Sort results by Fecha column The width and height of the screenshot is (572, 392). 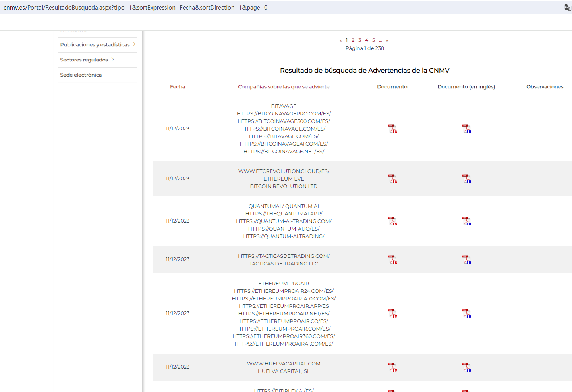click(x=178, y=87)
